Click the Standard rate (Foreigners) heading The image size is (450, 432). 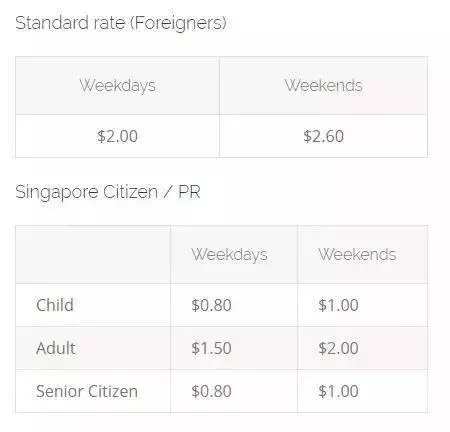click(121, 23)
